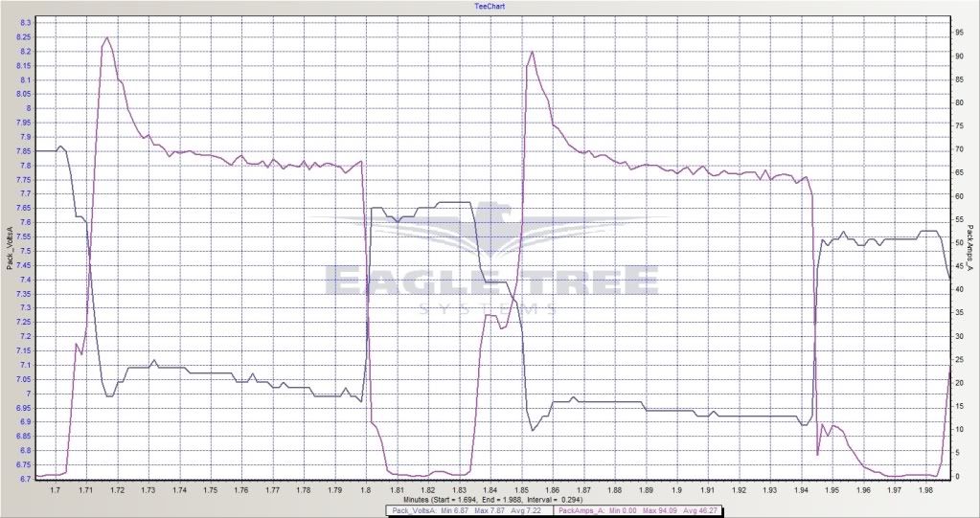Click the 95 label on amps axis

(959, 33)
